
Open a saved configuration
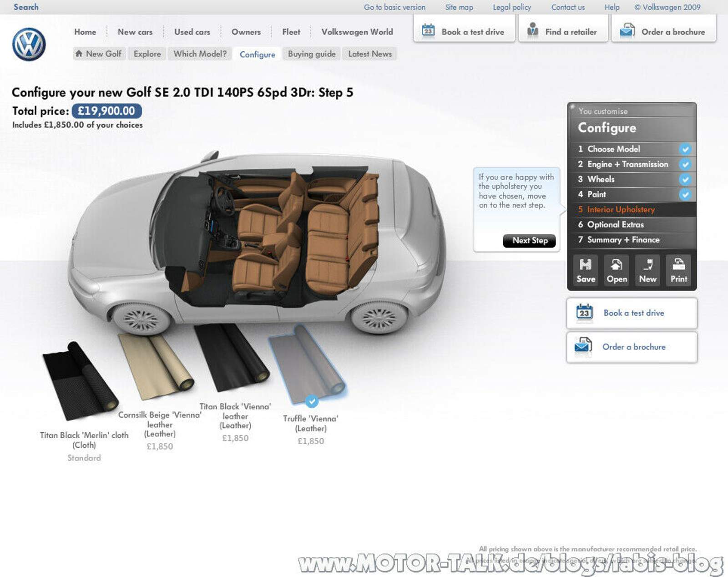pyautogui.click(x=617, y=270)
